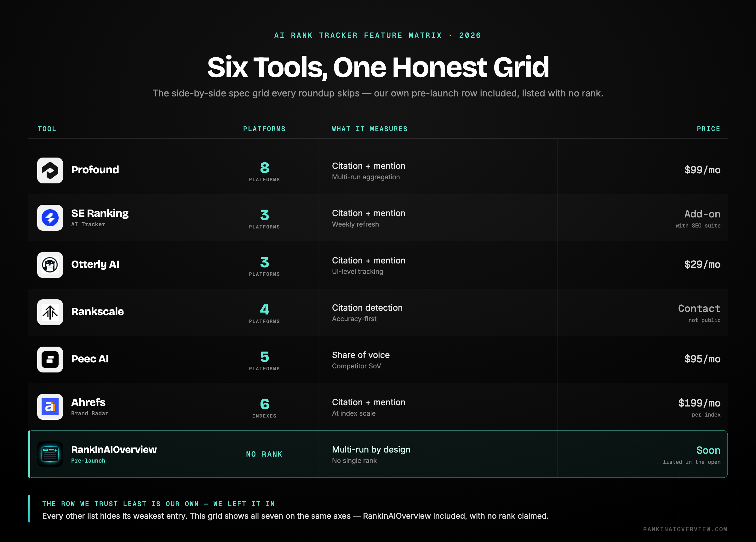
Task: Click the Contact price label
Action: pos(699,308)
